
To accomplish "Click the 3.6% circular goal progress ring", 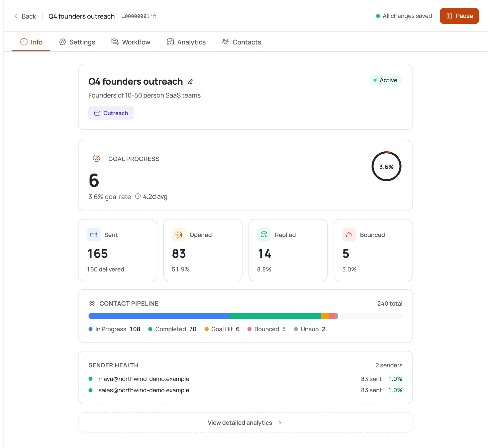I will coord(387,166).
